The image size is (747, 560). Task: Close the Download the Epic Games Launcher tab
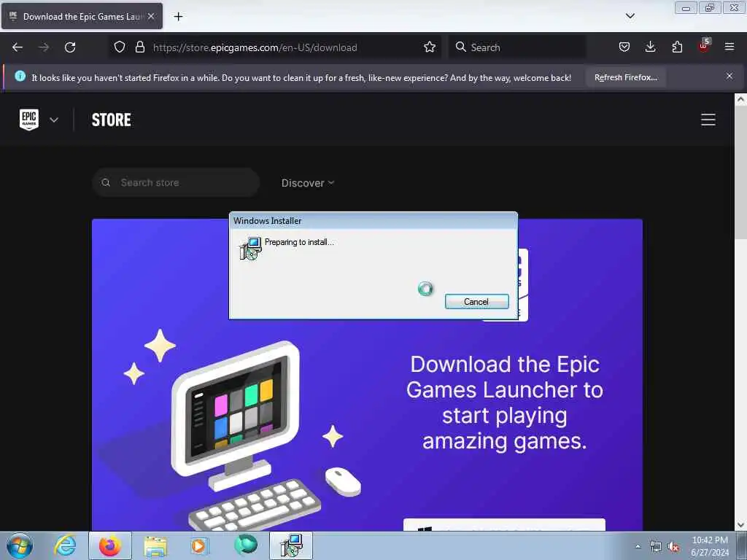(151, 16)
